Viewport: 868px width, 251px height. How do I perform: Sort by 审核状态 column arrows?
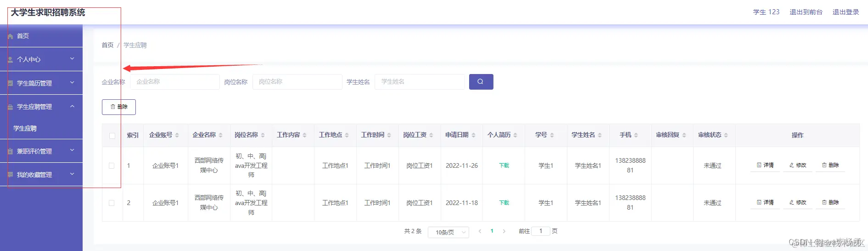[726, 135]
